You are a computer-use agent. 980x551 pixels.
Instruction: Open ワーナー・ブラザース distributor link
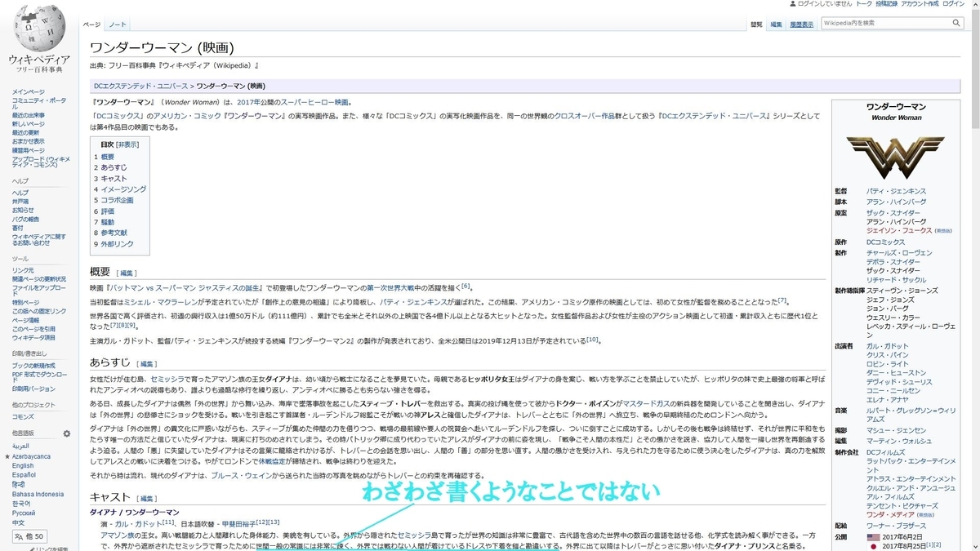(898, 526)
